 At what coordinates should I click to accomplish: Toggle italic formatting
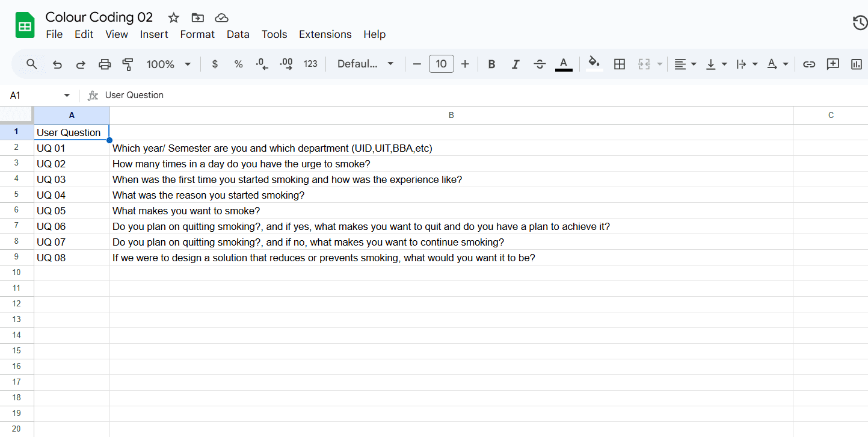tap(516, 64)
